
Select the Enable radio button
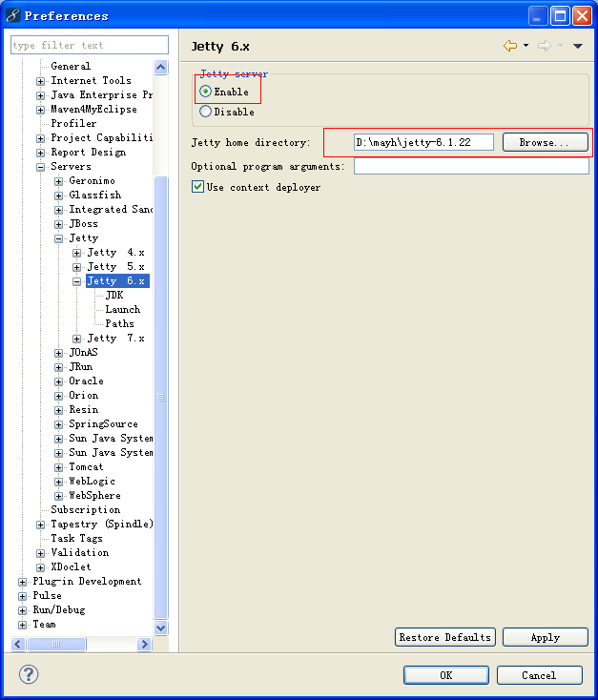pos(205,92)
